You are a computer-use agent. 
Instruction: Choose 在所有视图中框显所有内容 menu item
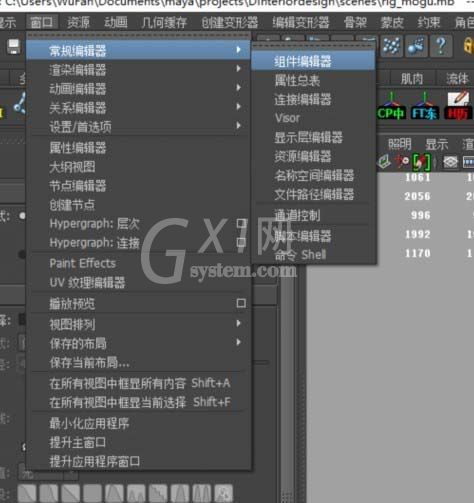point(138,383)
